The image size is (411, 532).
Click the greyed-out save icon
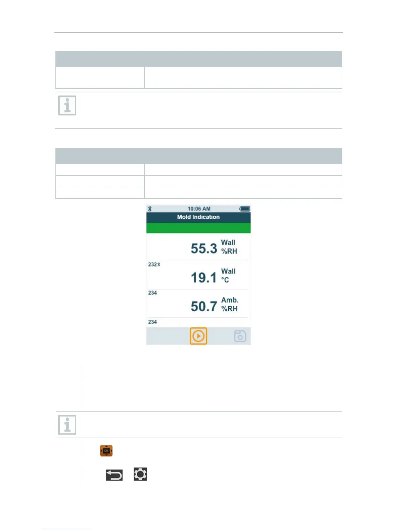tap(240, 336)
